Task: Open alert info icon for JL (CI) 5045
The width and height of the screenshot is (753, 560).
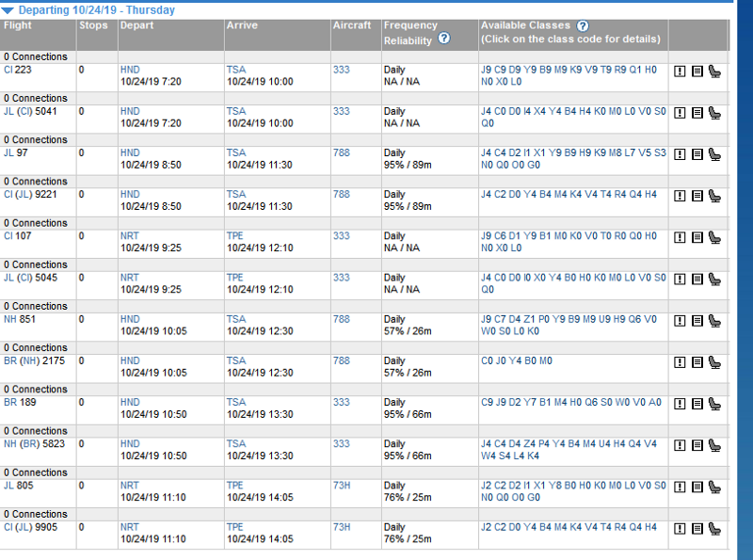Action: click(680, 279)
